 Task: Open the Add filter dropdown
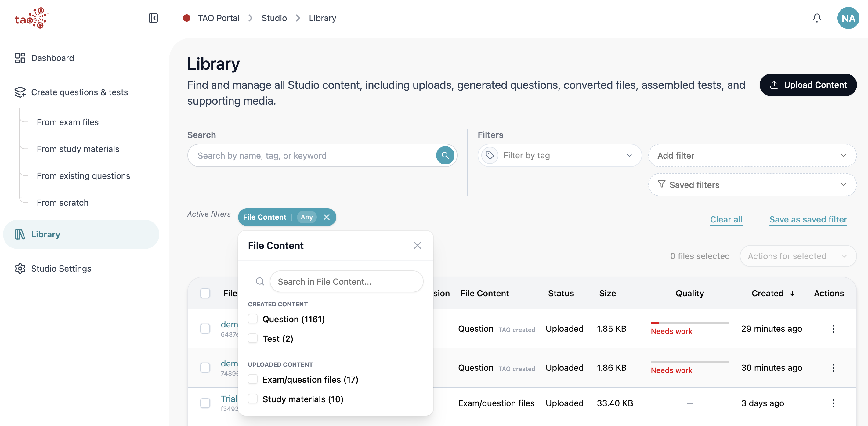(x=752, y=155)
